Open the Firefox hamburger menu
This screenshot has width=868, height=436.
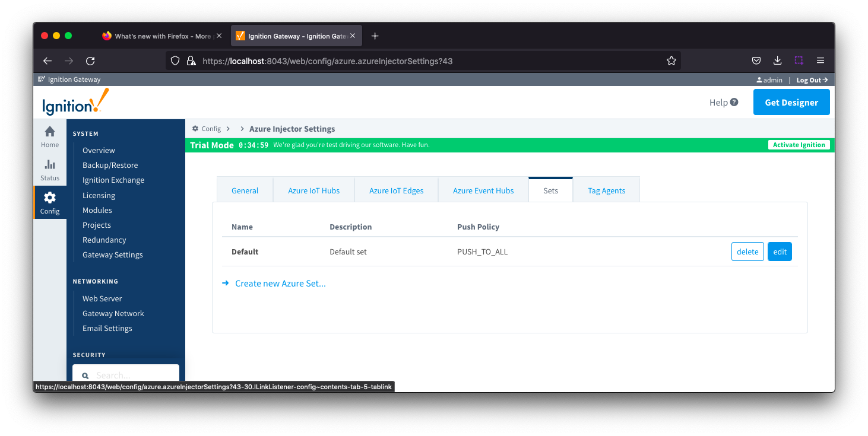821,61
